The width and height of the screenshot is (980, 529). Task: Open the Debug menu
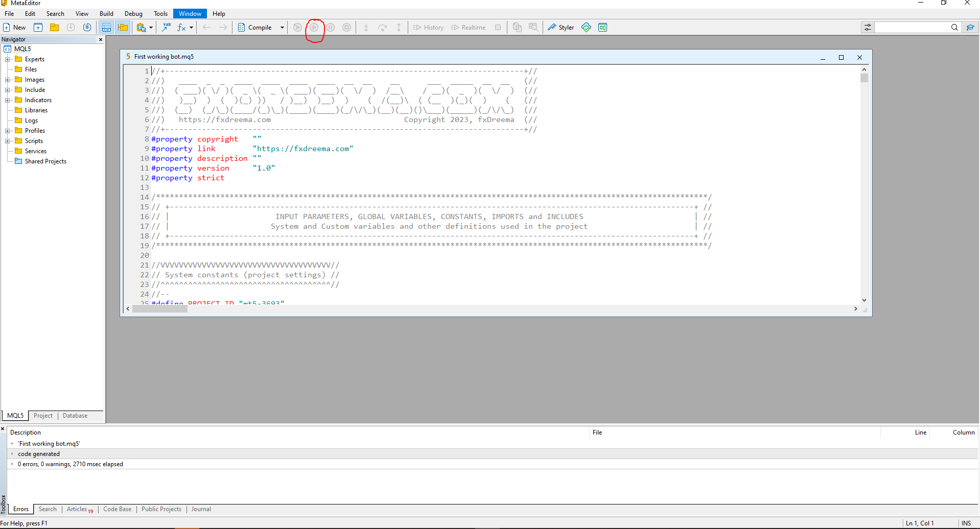point(133,14)
